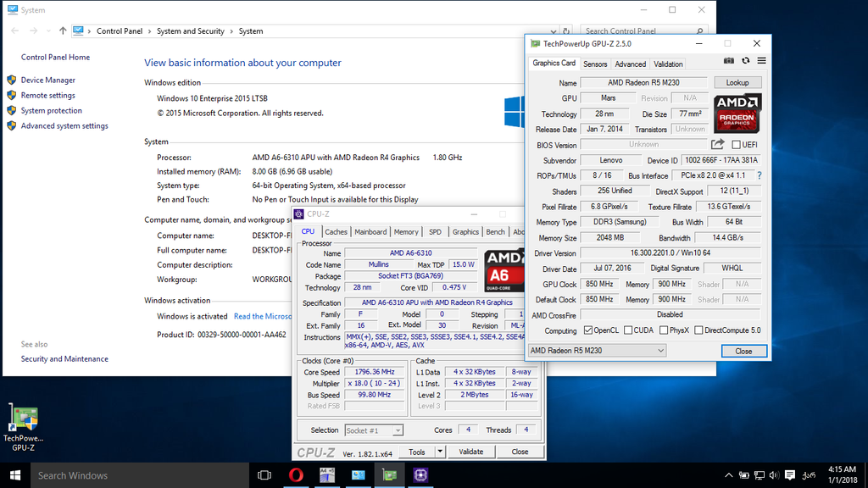Open the GPU-Z hamburger menu
Screen dimensions: 868x488
point(762,61)
